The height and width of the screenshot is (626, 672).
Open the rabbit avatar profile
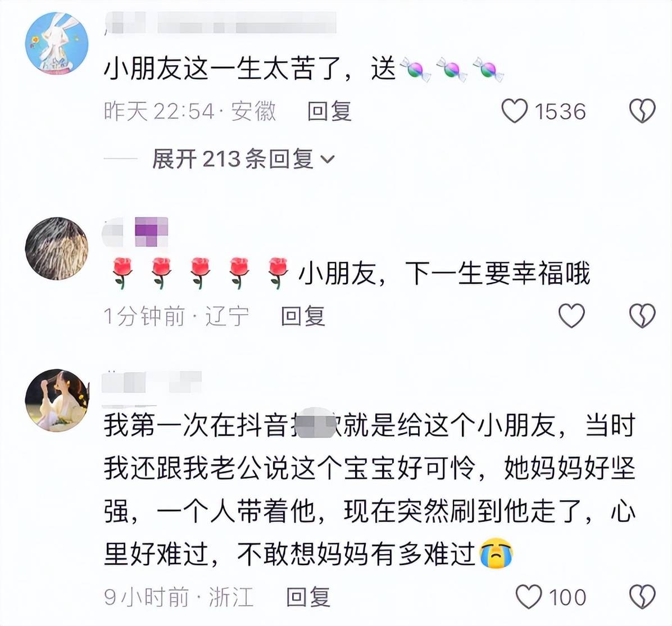pyautogui.click(x=57, y=44)
